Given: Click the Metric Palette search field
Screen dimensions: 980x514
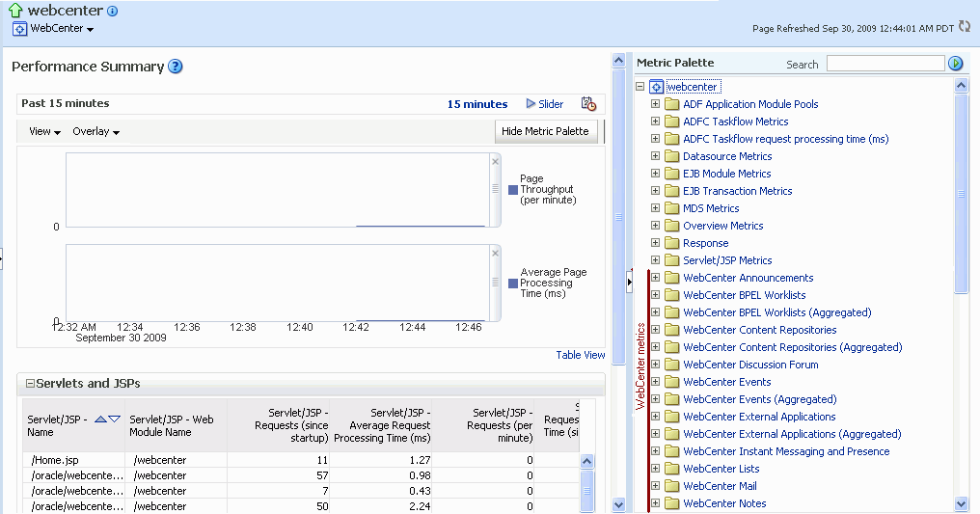Looking at the screenshot, I should point(885,64).
